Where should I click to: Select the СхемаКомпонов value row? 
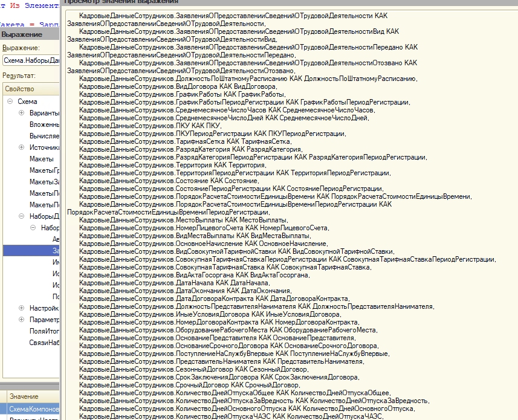(34, 409)
